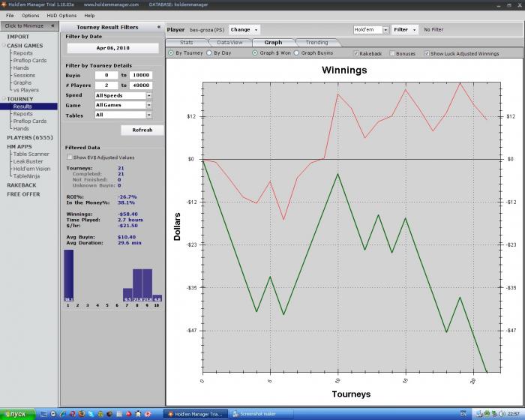Screen dimensions: 525x420
Task: Click the taskbar clock showing 22:57
Action: pyautogui.click(x=514, y=414)
